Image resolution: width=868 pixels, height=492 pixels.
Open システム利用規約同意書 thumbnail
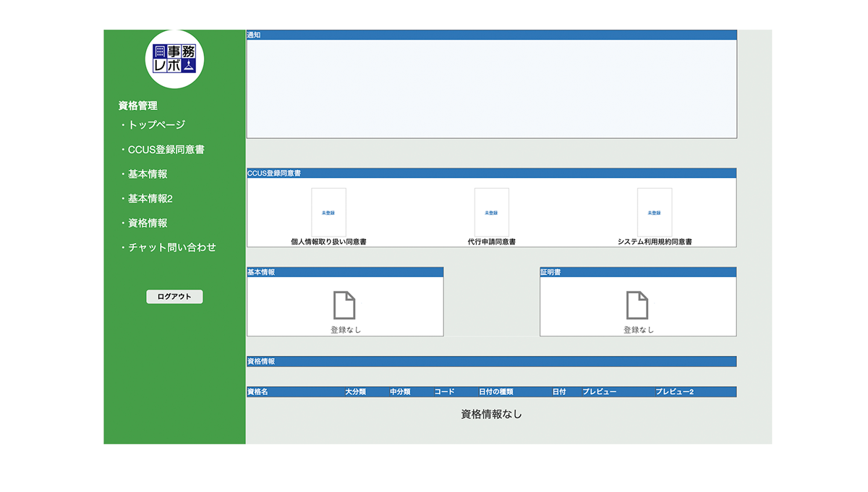[x=655, y=212]
